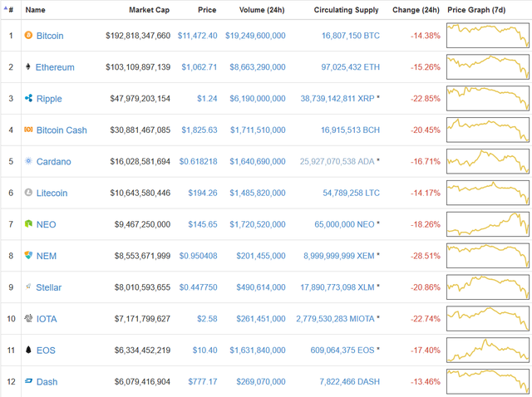Open the Stellar currency link

pos(48,287)
